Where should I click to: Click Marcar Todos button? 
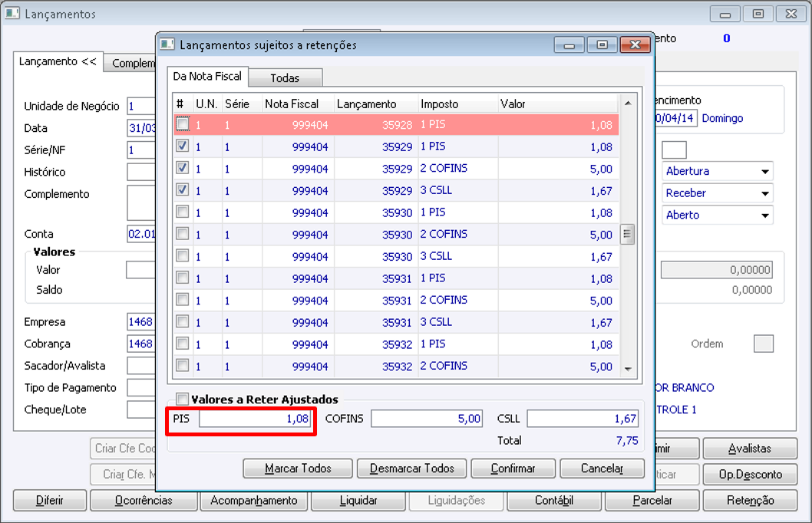[298, 469]
